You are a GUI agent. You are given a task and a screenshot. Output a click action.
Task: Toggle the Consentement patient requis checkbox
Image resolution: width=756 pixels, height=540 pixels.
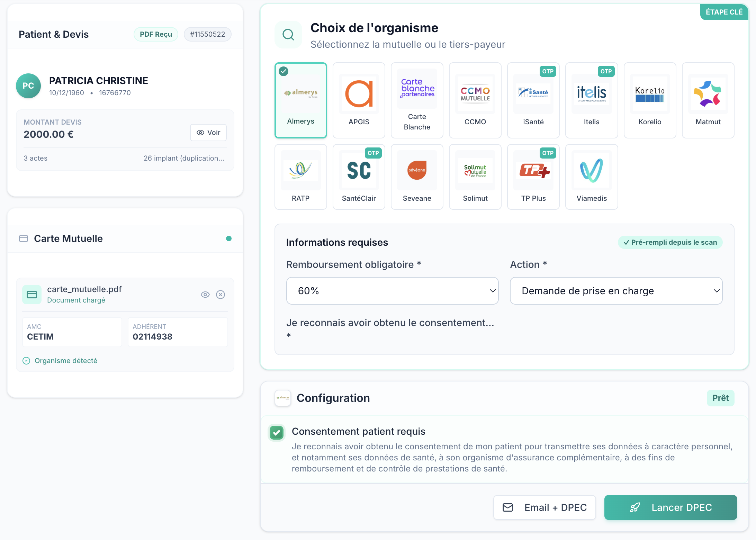277,432
